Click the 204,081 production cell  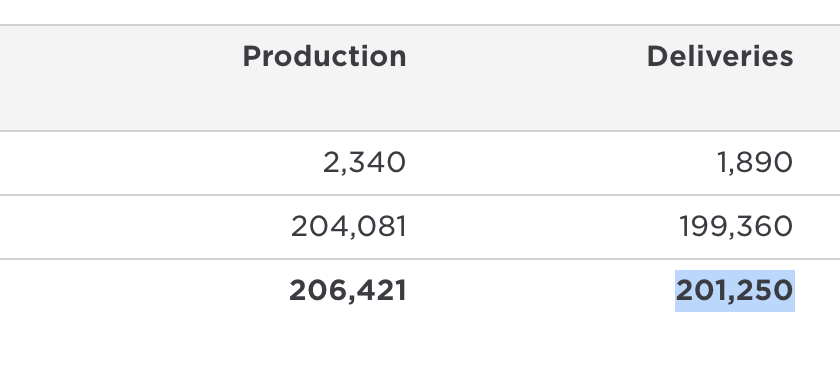point(349,226)
